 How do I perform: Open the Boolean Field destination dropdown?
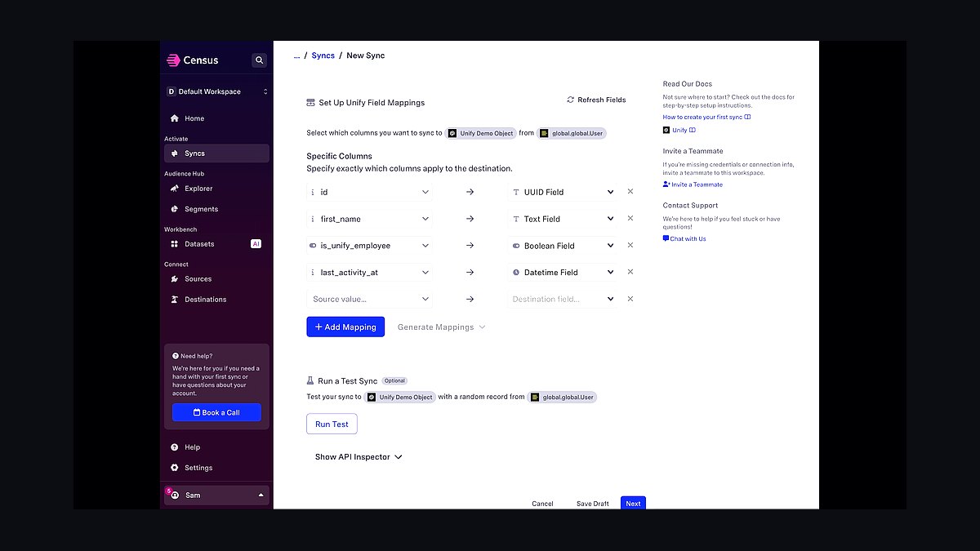coord(563,246)
